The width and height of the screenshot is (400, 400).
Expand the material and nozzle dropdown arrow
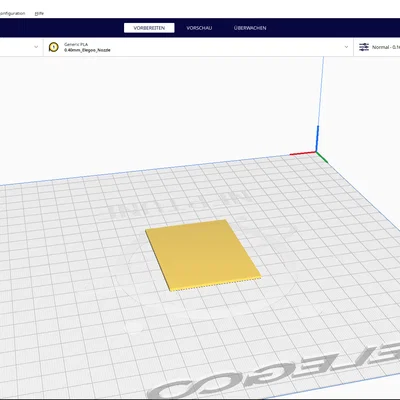pos(346,47)
